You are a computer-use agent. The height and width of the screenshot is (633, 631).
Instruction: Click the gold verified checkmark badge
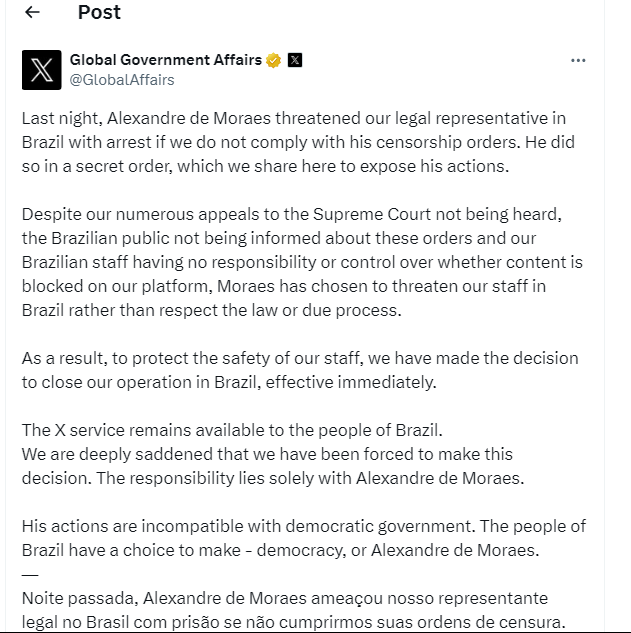[x=273, y=60]
